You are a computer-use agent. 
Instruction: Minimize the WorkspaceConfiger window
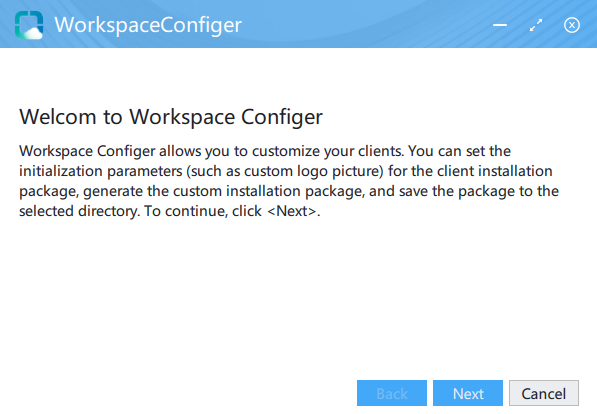[500, 25]
